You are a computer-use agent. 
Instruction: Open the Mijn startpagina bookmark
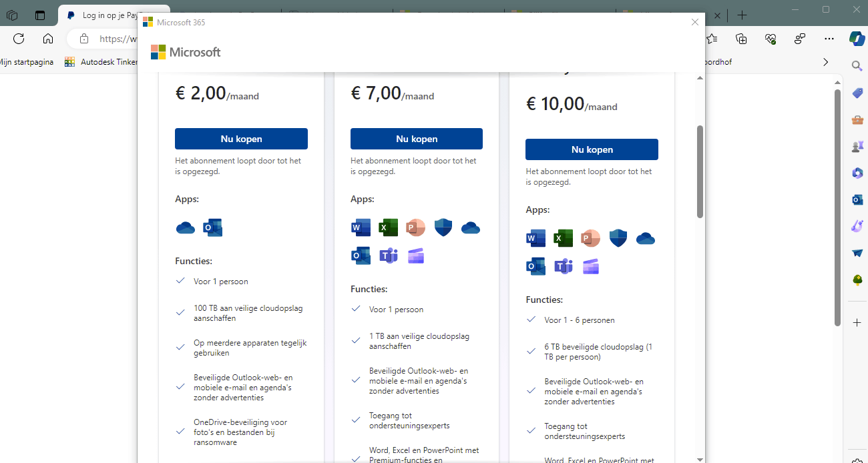click(26, 62)
